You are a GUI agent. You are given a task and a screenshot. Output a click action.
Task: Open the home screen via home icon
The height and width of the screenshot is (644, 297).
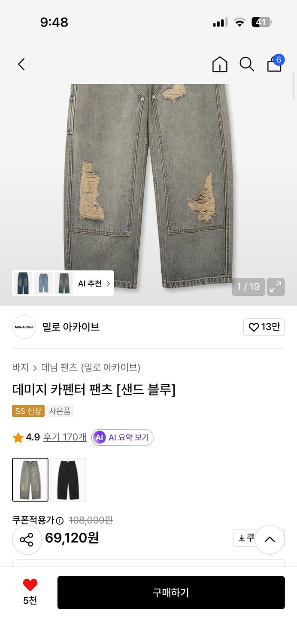click(220, 64)
